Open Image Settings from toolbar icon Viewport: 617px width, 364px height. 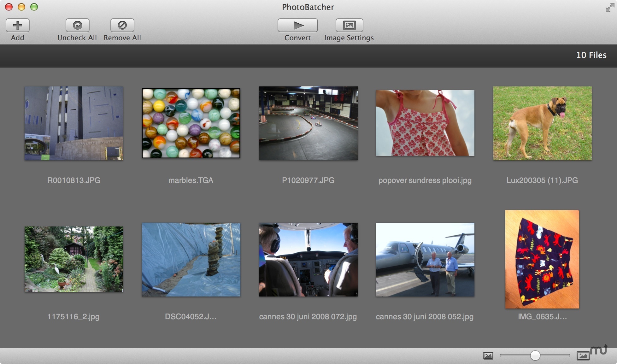[x=349, y=25]
